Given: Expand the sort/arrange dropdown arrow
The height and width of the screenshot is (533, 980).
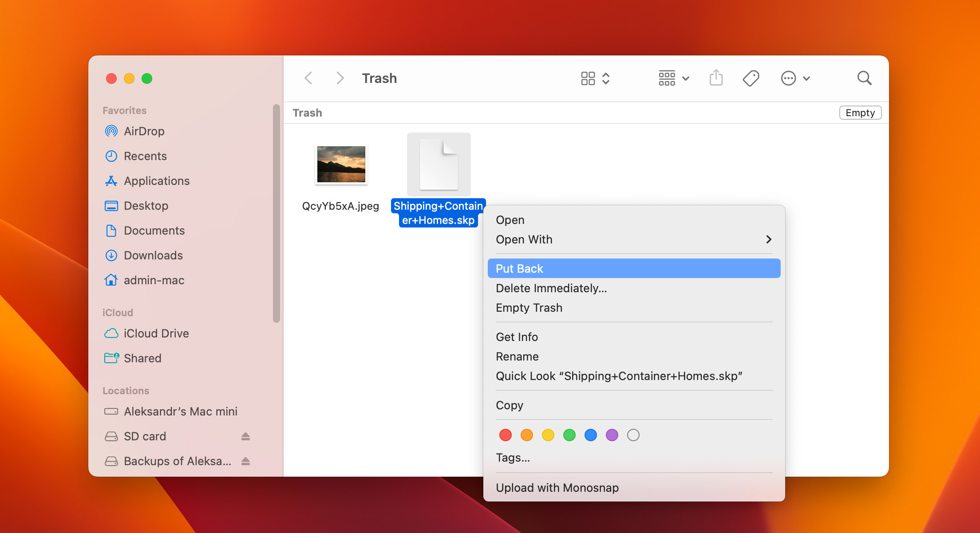Looking at the screenshot, I should coord(684,78).
